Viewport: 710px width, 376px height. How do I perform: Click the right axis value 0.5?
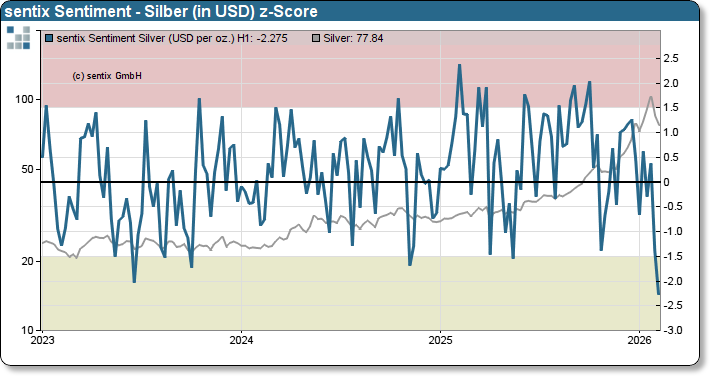click(671, 157)
